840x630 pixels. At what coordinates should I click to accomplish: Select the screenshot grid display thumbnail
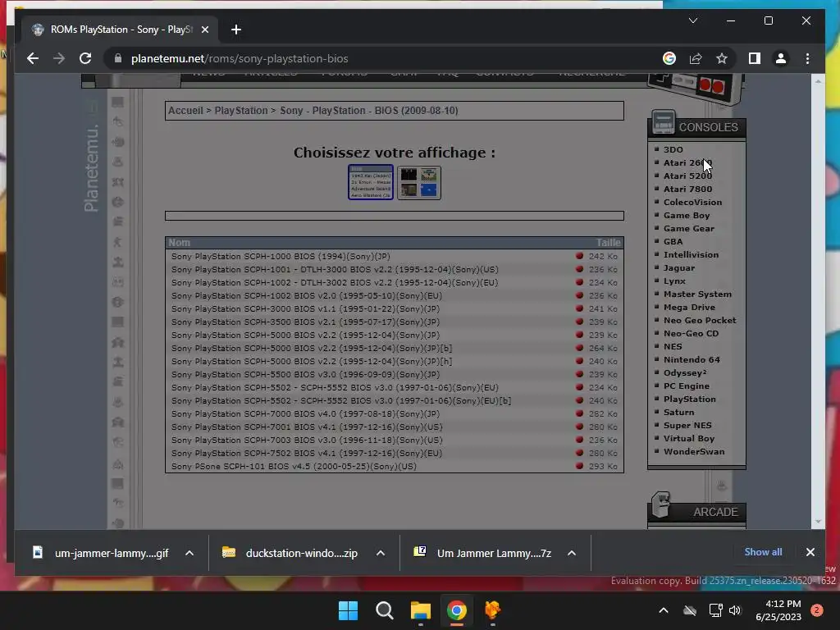coord(419,183)
